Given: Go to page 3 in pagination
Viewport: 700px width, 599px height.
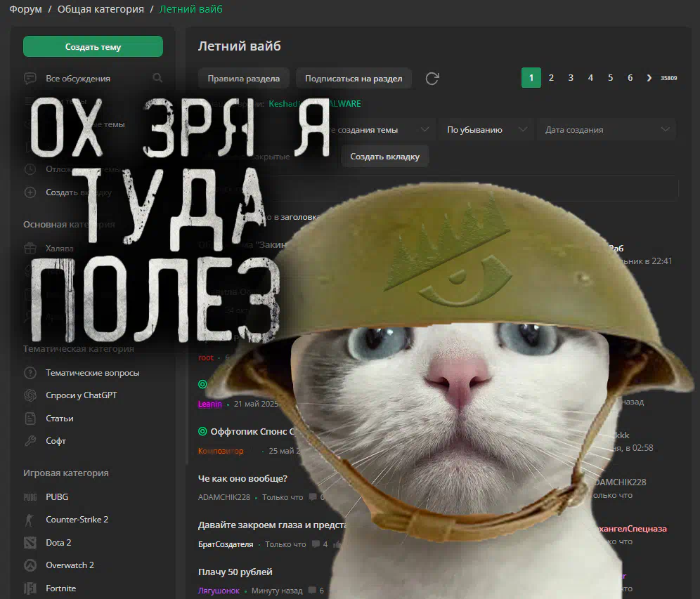Looking at the screenshot, I should [x=571, y=78].
